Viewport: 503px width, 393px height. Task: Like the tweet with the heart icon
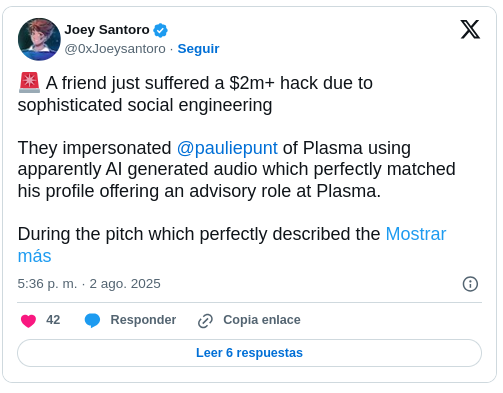[28, 321]
